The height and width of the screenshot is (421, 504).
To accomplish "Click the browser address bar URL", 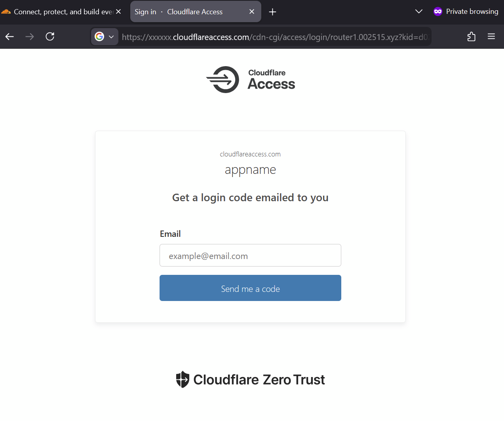I will pyautogui.click(x=273, y=37).
